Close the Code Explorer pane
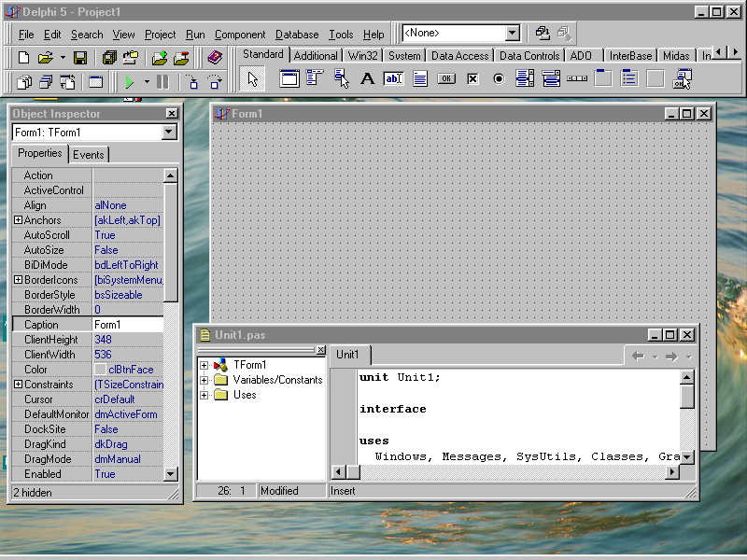 coord(321,350)
